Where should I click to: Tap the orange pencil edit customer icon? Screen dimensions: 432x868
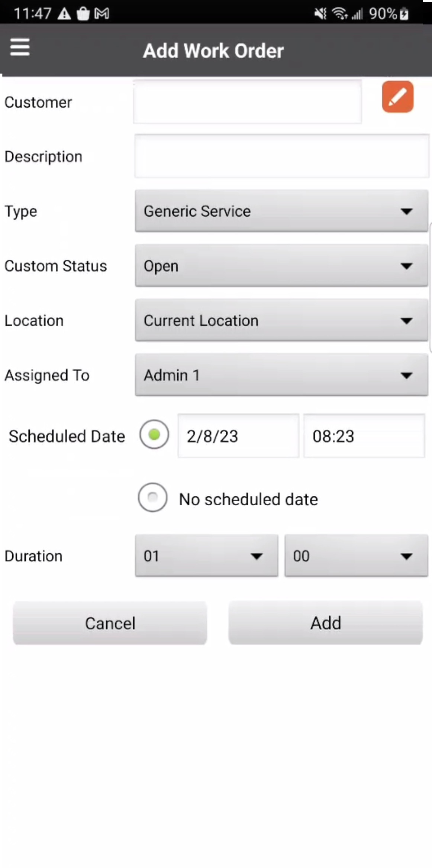click(x=397, y=97)
